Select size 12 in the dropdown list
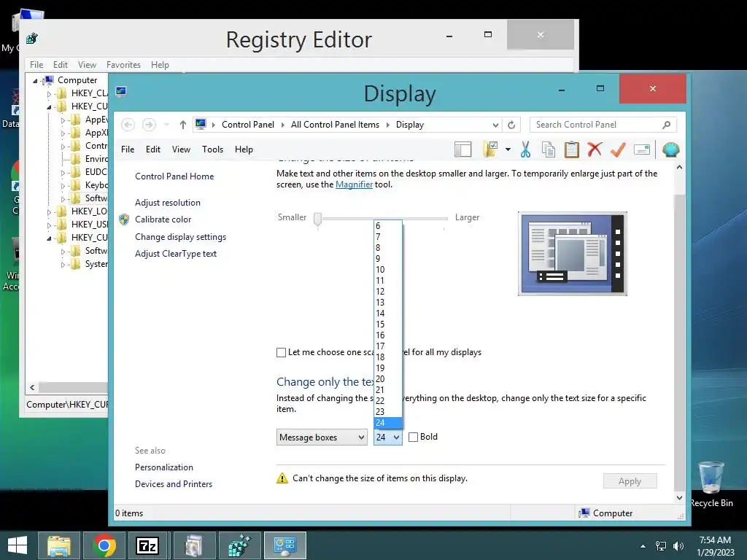 pyautogui.click(x=388, y=292)
